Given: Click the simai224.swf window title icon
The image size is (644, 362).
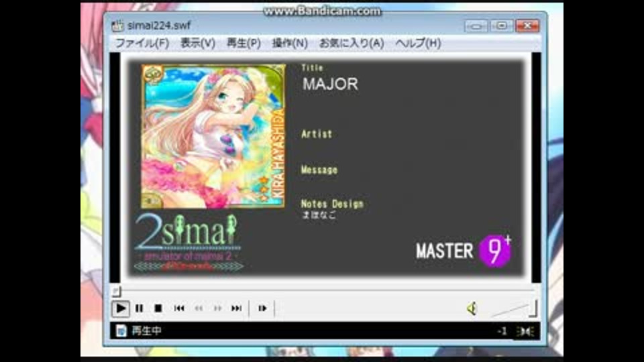Looking at the screenshot, I should (x=117, y=26).
